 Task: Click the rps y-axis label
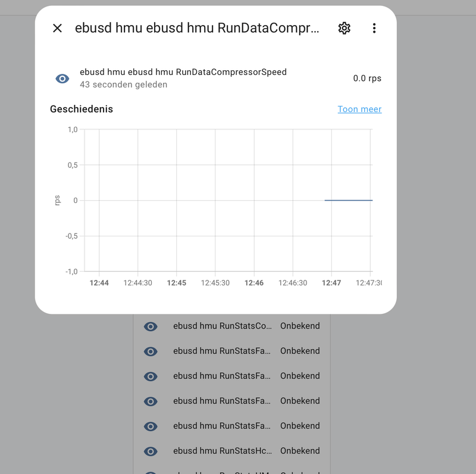(57, 200)
